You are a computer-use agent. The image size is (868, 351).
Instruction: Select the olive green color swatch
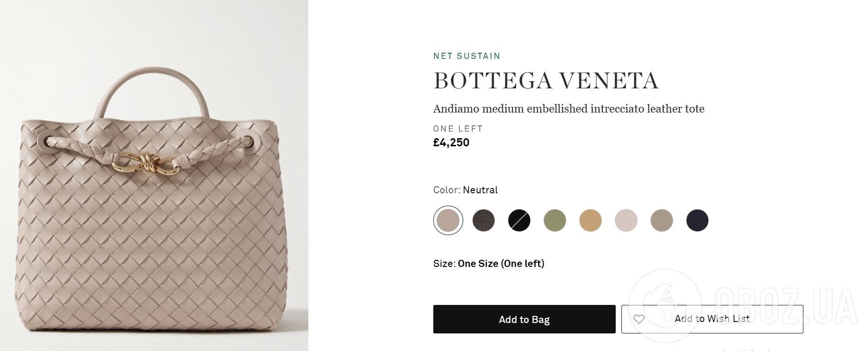[x=555, y=220]
